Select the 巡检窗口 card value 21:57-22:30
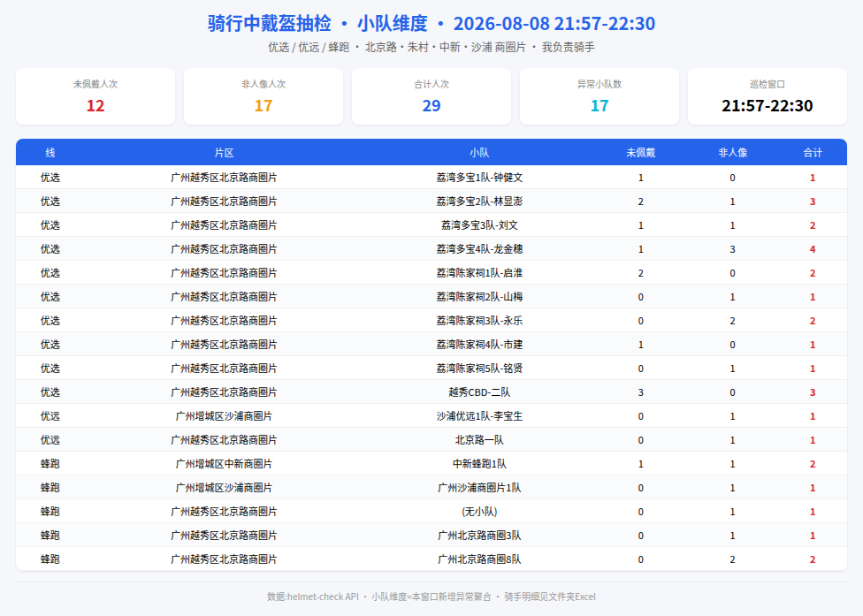The width and height of the screenshot is (863, 616). pyautogui.click(x=768, y=105)
